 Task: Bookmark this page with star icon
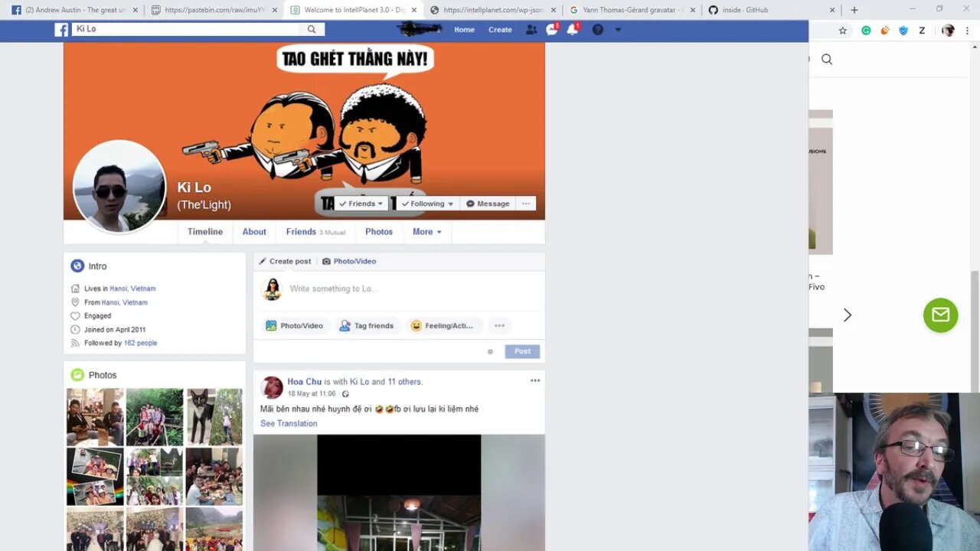tap(843, 31)
